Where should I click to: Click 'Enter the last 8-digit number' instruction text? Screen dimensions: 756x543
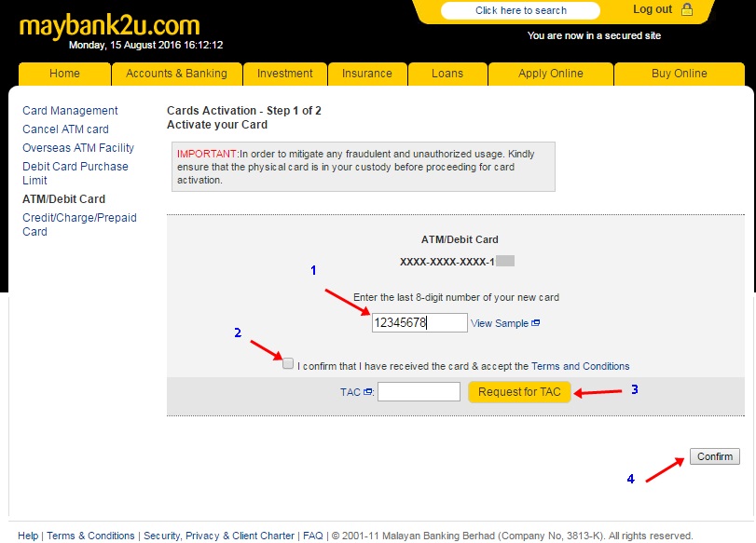456,297
